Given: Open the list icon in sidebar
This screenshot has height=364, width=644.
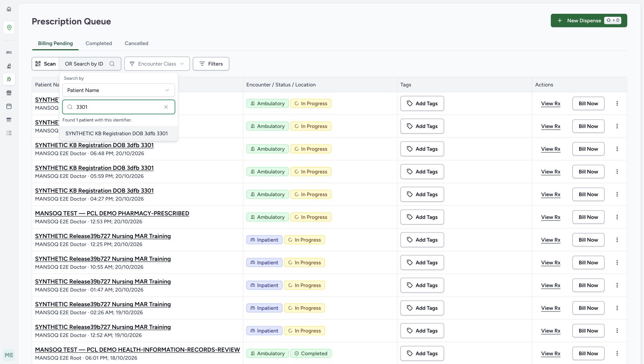Looking at the screenshot, I should tap(9, 133).
